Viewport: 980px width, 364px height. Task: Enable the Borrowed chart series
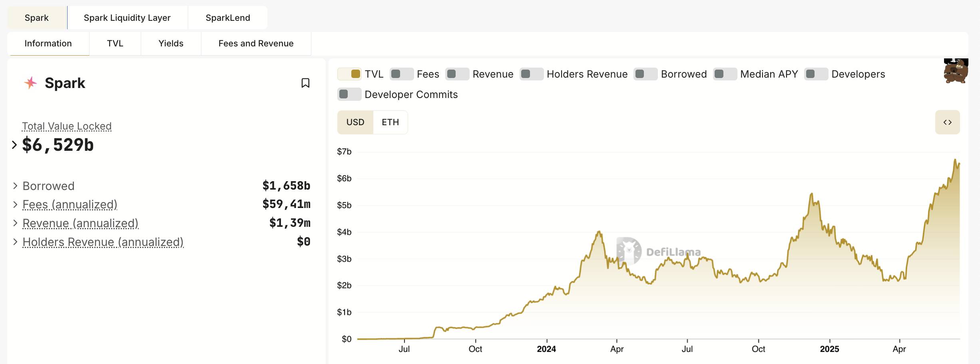645,74
